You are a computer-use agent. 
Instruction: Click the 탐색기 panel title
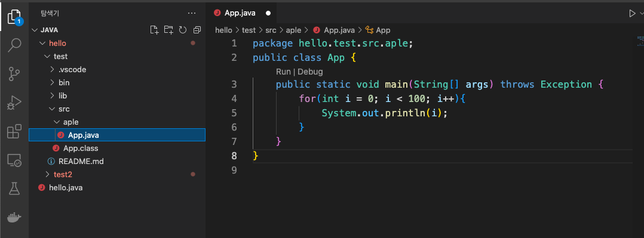(x=50, y=13)
